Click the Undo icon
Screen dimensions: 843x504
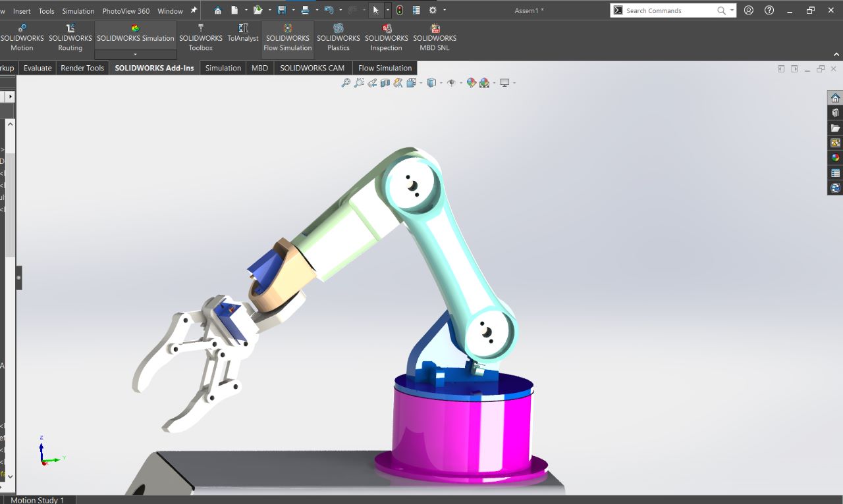(x=328, y=11)
